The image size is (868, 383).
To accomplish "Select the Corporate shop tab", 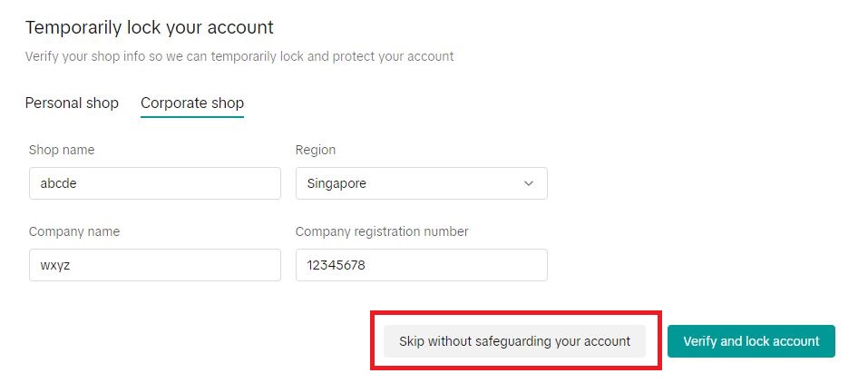I will pyautogui.click(x=192, y=103).
